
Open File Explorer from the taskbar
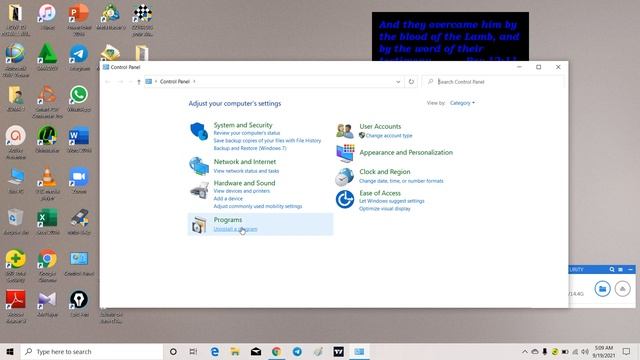(x=235, y=351)
